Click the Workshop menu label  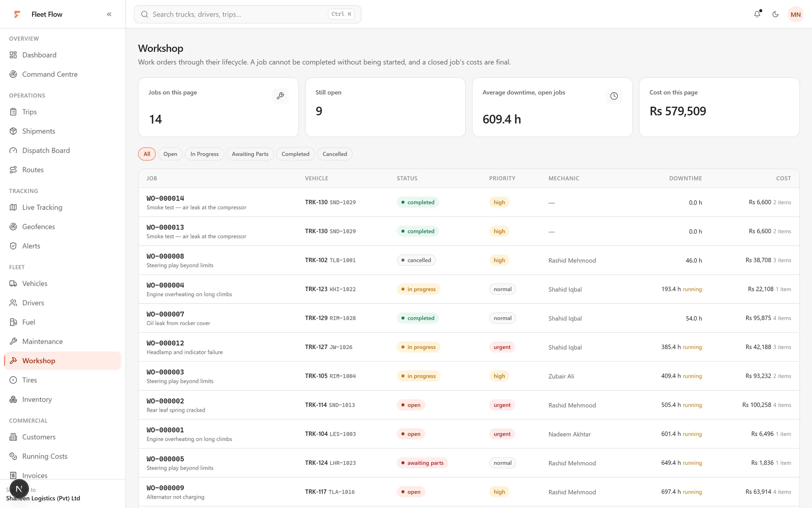click(39, 361)
